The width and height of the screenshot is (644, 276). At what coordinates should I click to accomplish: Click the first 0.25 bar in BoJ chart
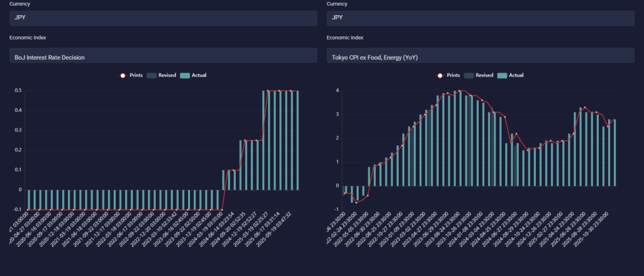point(240,165)
